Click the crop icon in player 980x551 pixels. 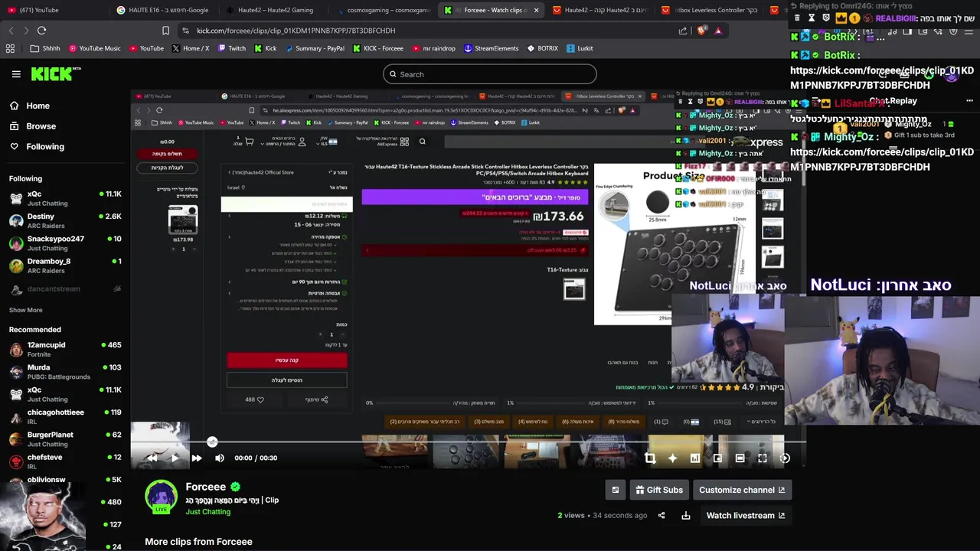coord(650,458)
